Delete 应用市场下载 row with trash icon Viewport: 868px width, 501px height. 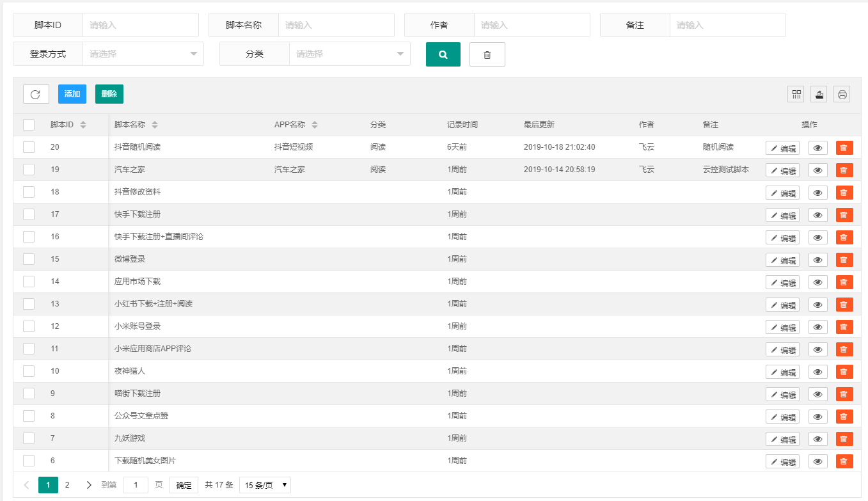pyautogui.click(x=844, y=282)
